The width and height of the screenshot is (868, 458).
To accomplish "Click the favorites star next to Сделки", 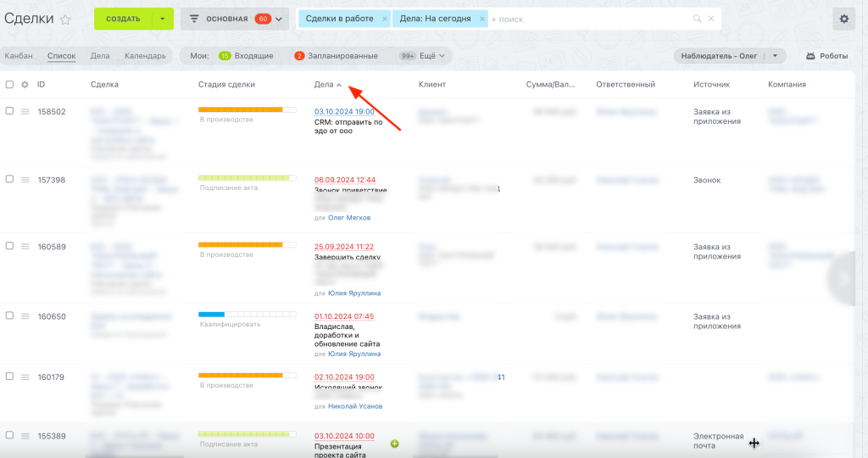I will pos(66,20).
